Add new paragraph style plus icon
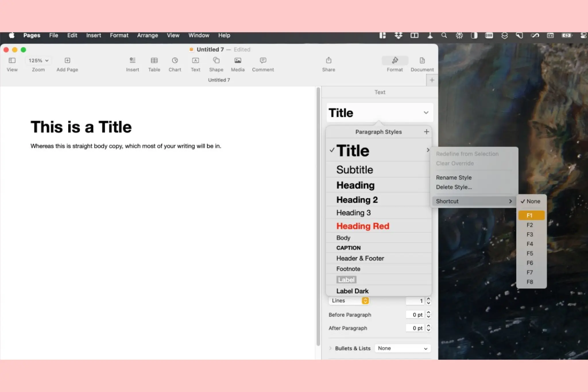Screen dimensions: 588x392 [426, 132]
